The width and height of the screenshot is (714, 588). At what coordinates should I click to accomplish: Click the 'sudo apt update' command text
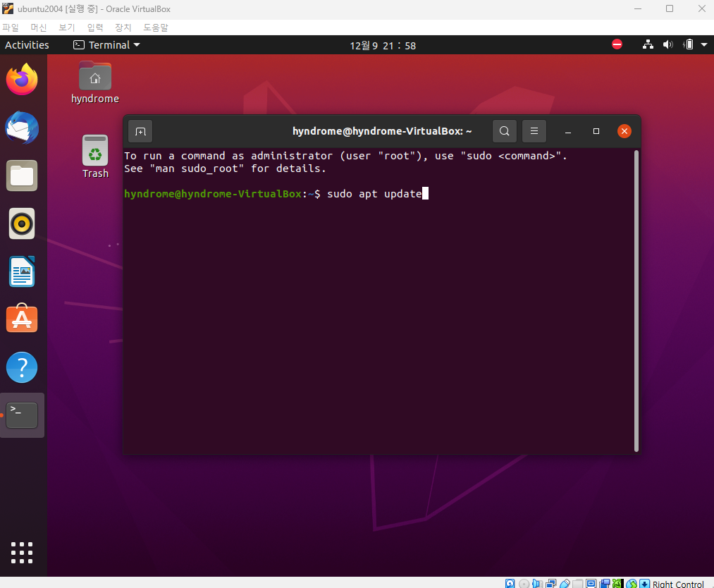374,194
